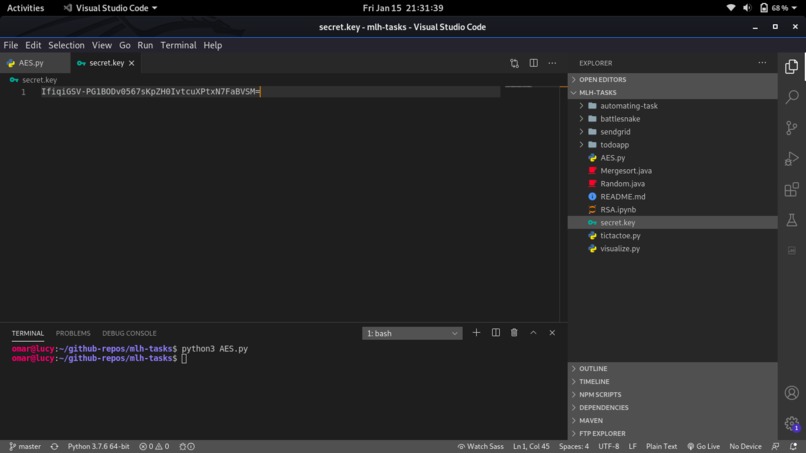Expand the automating-task folder

click(672, 106)
